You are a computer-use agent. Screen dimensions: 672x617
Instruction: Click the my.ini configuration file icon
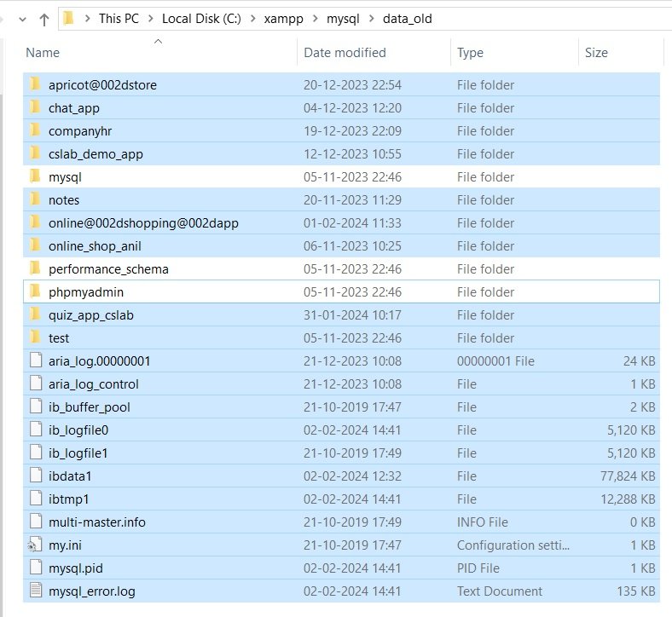click(35, 545)
